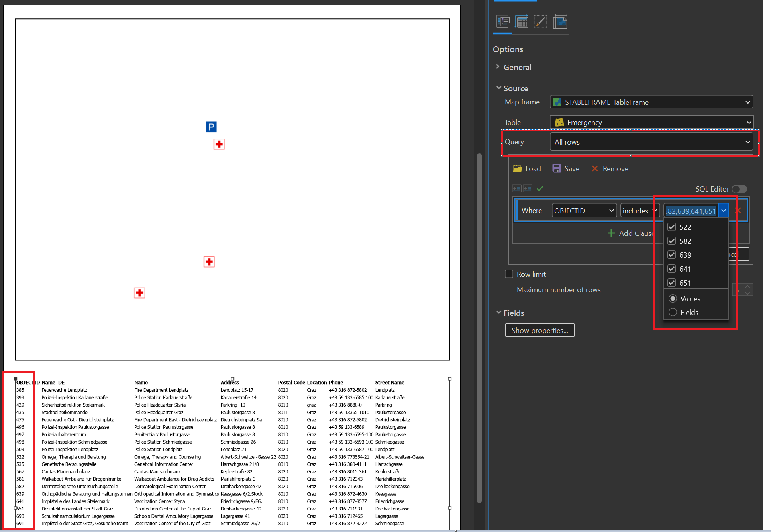Open the includes operator dropdown
771x532 pixels.
pyautogui.click(x=640, y=210)
